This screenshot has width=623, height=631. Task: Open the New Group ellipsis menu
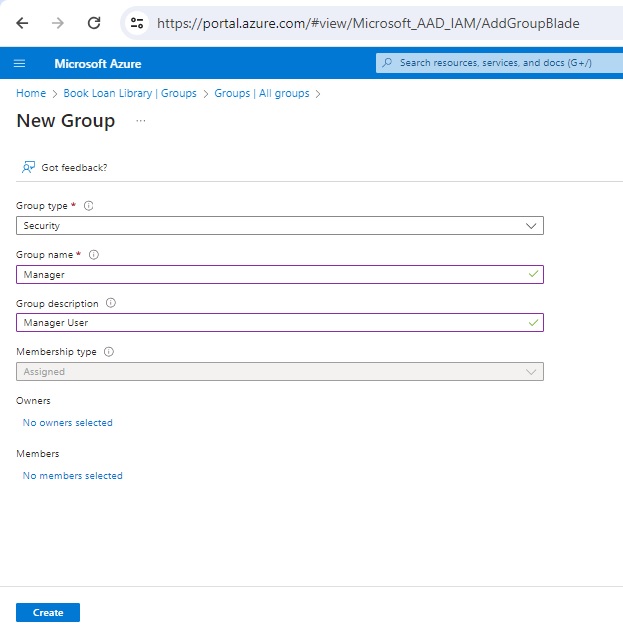[140, 121]
